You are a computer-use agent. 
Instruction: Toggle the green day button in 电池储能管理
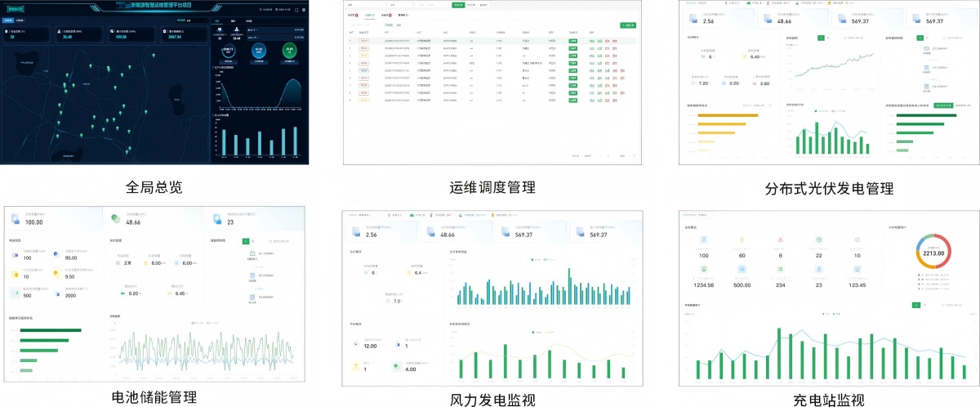click(x=246, y=241)
